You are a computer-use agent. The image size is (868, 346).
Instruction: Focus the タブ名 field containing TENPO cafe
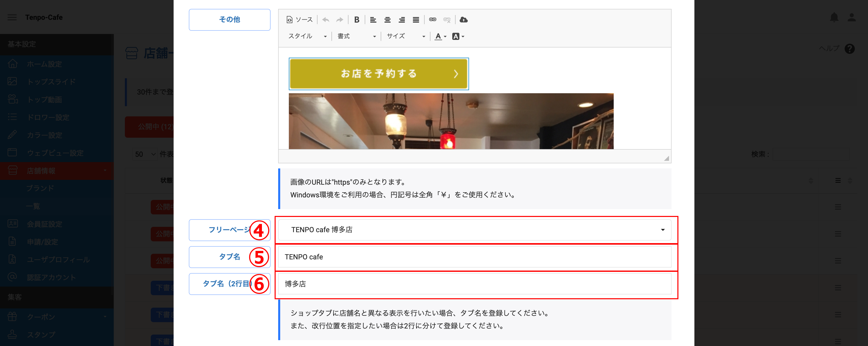474,257
